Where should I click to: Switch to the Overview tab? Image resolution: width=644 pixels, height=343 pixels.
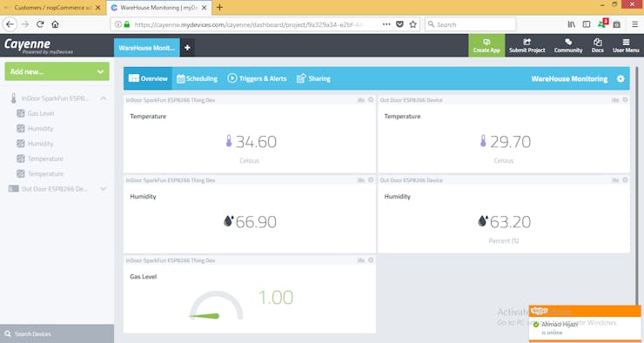click(148, 78)
